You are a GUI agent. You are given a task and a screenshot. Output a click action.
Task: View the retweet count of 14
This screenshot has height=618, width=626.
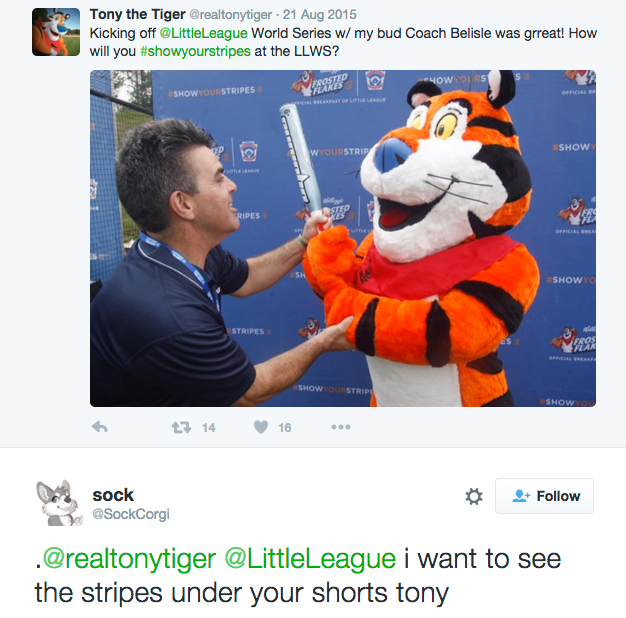pos(208,428)
